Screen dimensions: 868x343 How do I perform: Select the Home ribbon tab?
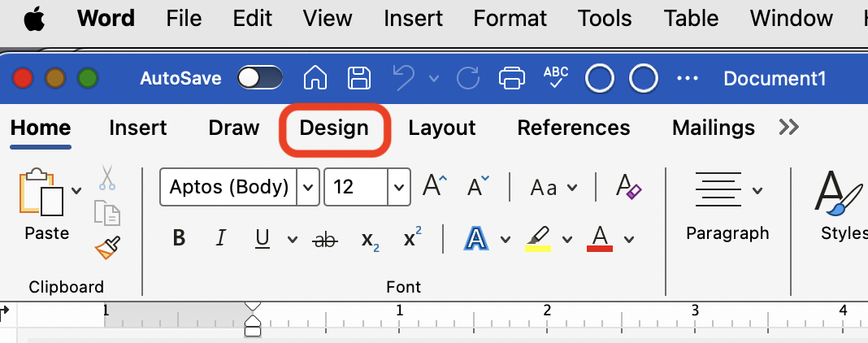pos(41,128)
